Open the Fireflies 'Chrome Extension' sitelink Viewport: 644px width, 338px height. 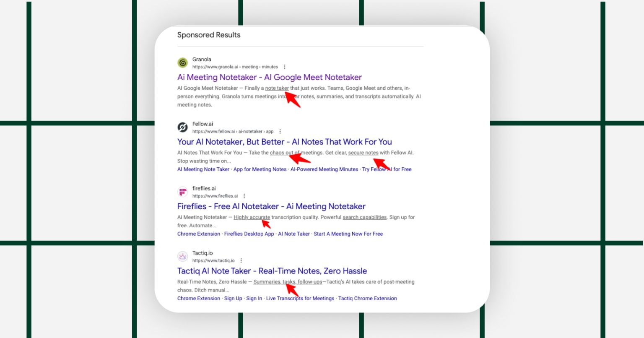pyautogui.click(x=199, y=234)
